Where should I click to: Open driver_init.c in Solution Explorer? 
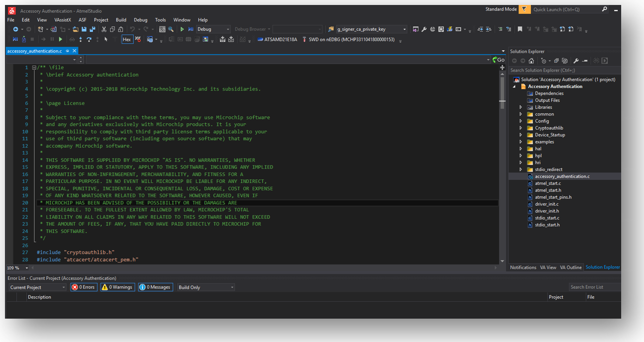[546, 204]
